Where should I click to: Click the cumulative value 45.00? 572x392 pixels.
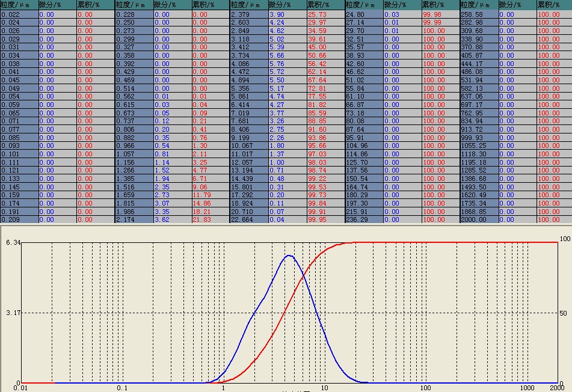(x=317, y=47)
